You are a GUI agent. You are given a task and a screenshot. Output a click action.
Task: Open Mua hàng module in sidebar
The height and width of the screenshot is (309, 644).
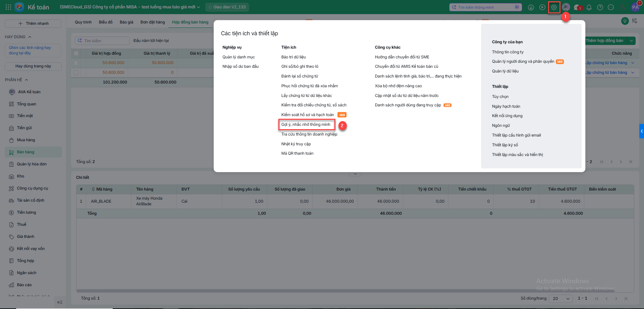point(33,140)
